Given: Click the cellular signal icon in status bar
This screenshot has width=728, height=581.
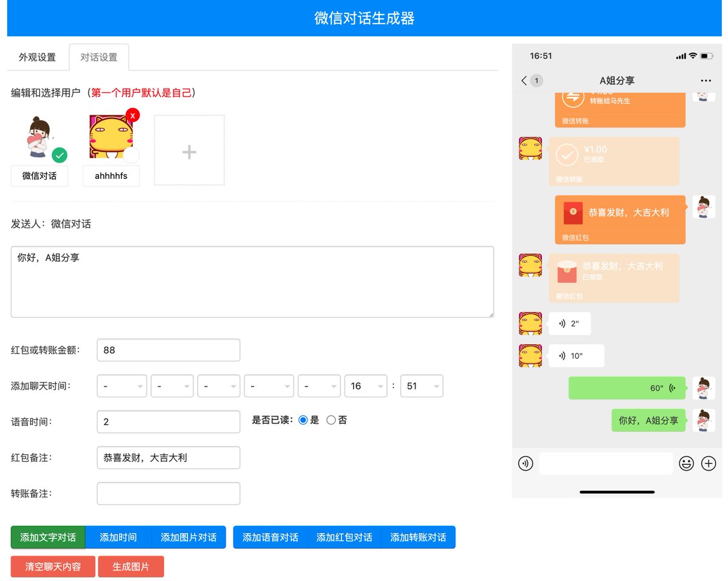Looking at the screenshot, I should click(x=681, y=56).
